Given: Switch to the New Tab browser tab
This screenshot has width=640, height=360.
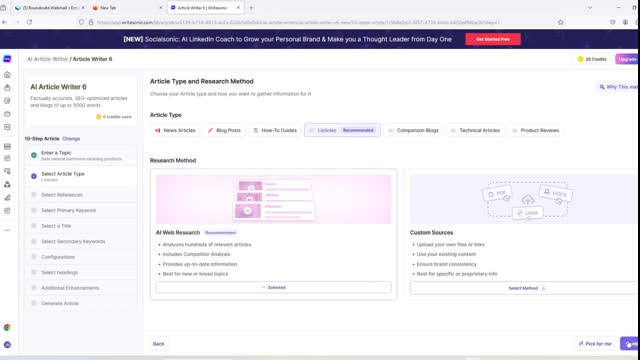Looking at the screenshot, I should (x=127, y=8).
